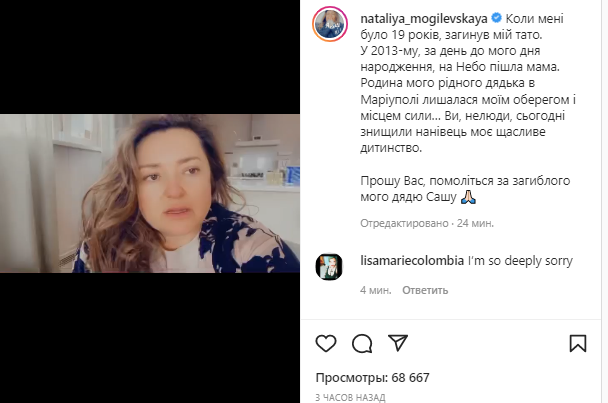Open the Просмотры: 68 667 view count
Screen dimensions: 608x403
pos(373,377)
